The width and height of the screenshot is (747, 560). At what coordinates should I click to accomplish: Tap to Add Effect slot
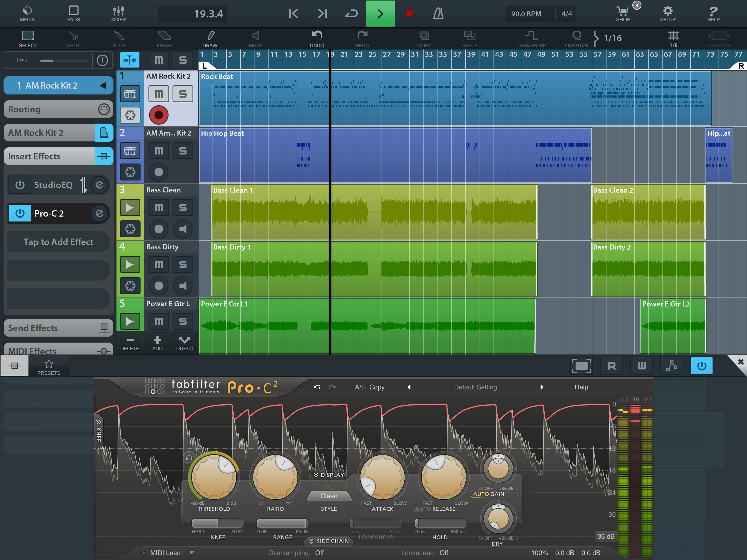[x=59, y=242]
